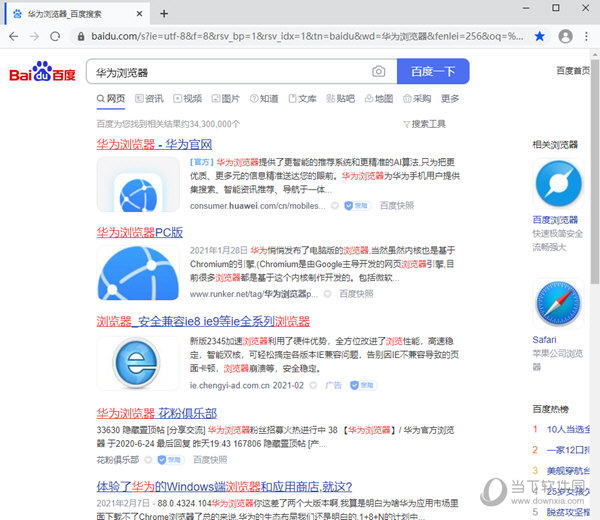Close the 华为浏览器_百度搜索 tab
This screenshot has height=520, width=600.
(139, 14)
